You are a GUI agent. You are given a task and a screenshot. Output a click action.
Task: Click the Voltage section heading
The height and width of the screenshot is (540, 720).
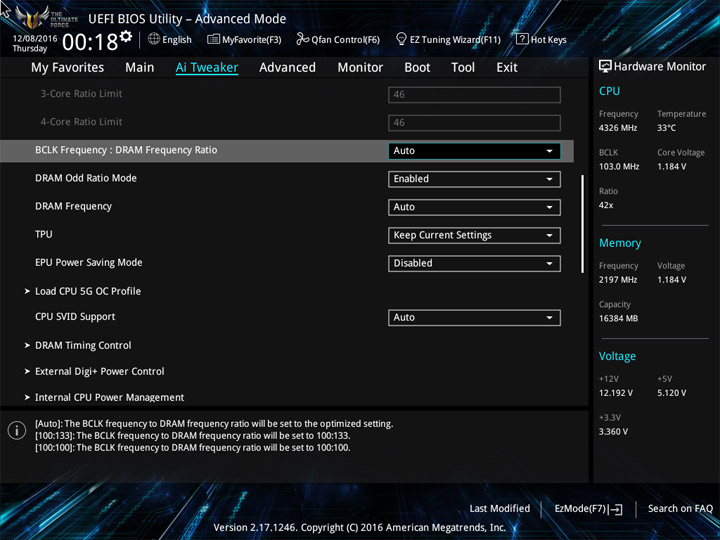[x=618, y=356]
